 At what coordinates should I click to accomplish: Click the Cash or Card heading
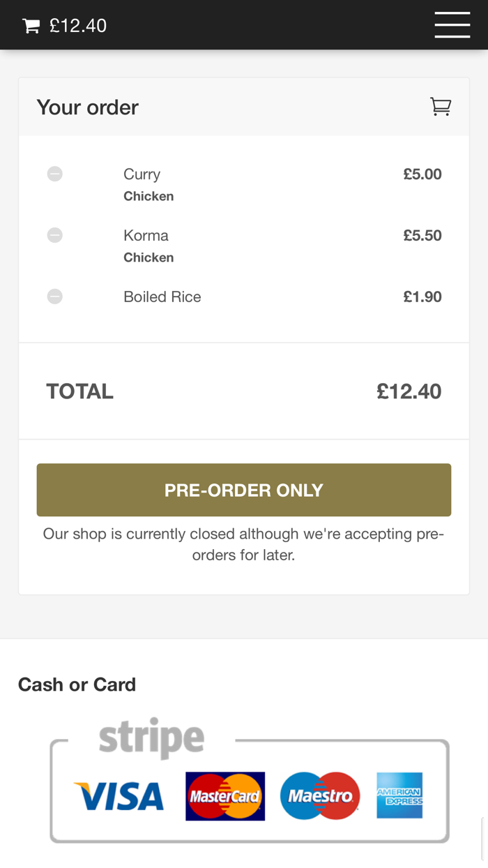(x=77, y=684)
